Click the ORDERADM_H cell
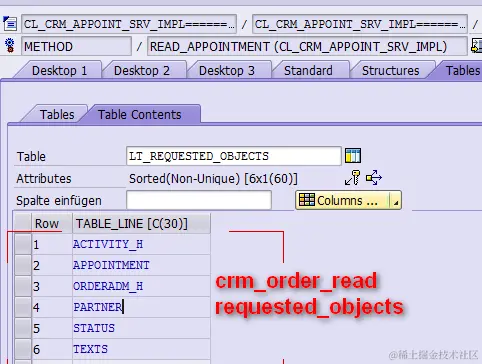This screenshot has height=364, width=482. pyautogui.click(x=141, y=286)
